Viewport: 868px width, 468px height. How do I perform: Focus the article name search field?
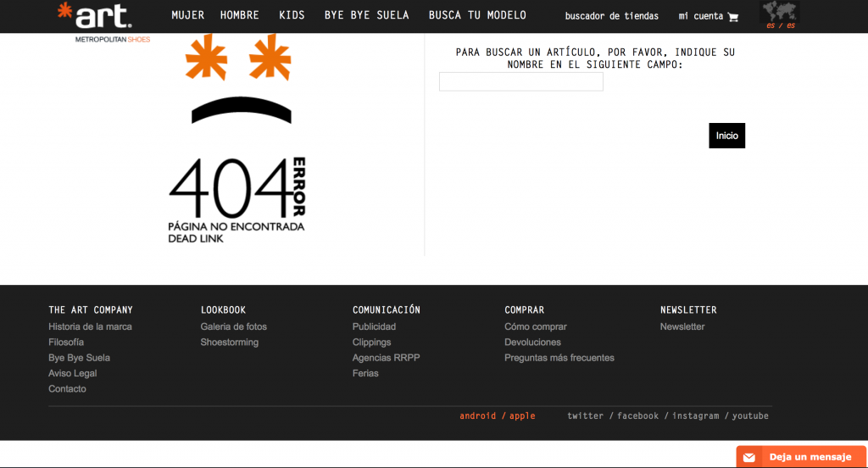click(521, 81)
